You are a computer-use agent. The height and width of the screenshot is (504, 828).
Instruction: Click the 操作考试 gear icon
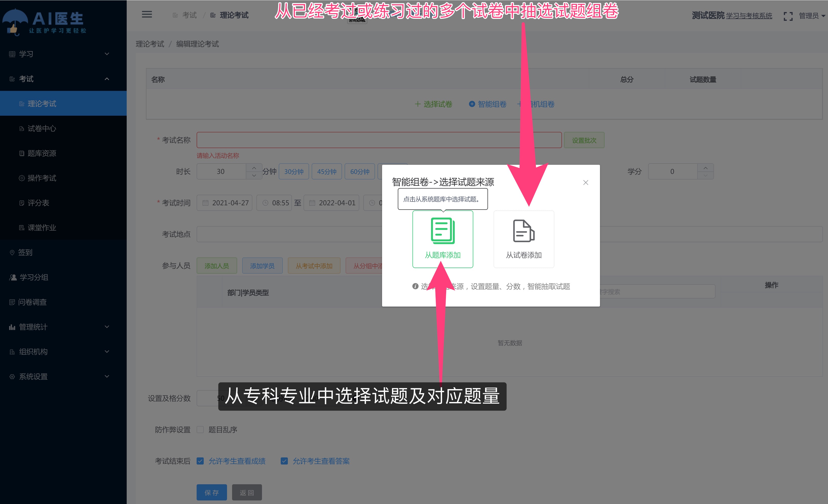pyautogui.click(x=22, y=178)
